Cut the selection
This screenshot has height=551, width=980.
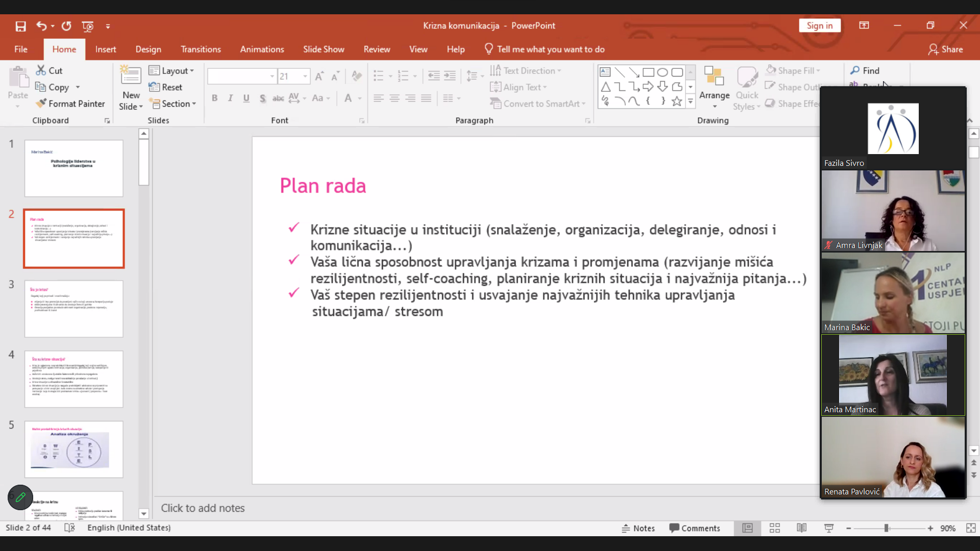pos(49,70)
